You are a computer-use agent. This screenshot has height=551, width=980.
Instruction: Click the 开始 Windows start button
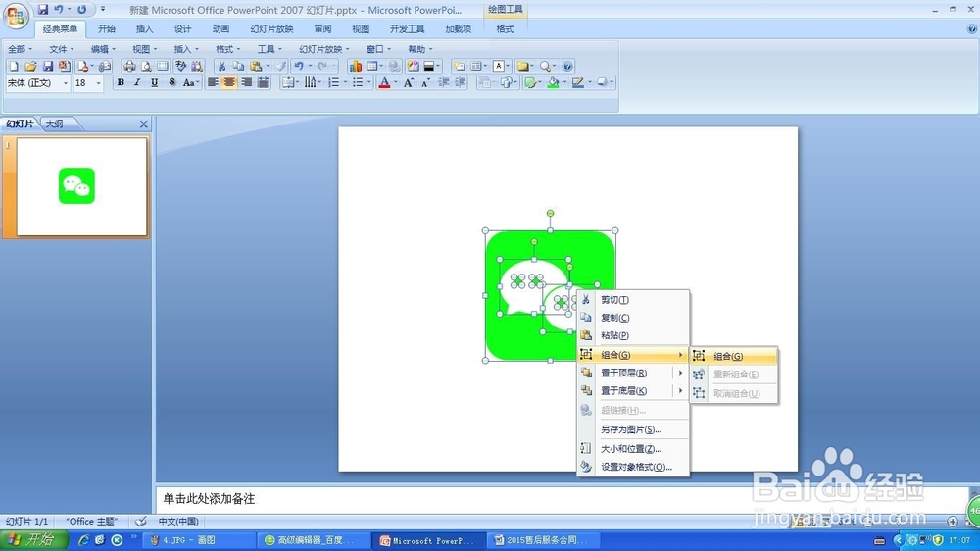point(31,540)
